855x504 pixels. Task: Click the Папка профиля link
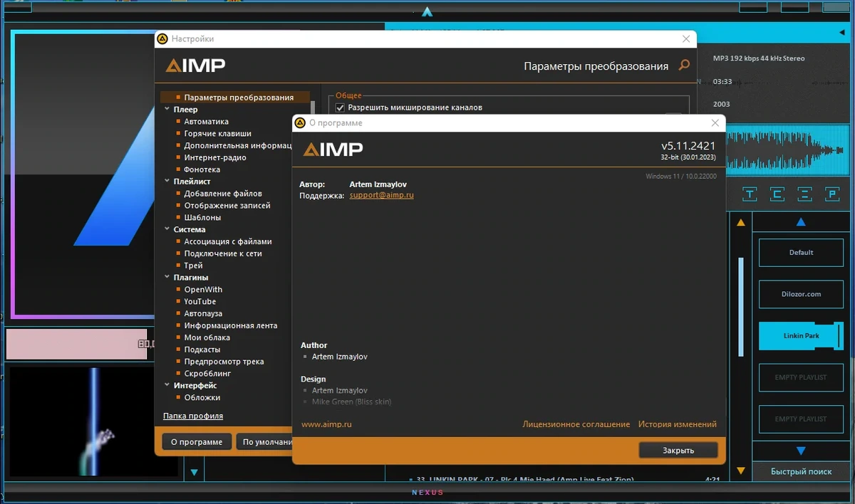click(193, 416)
